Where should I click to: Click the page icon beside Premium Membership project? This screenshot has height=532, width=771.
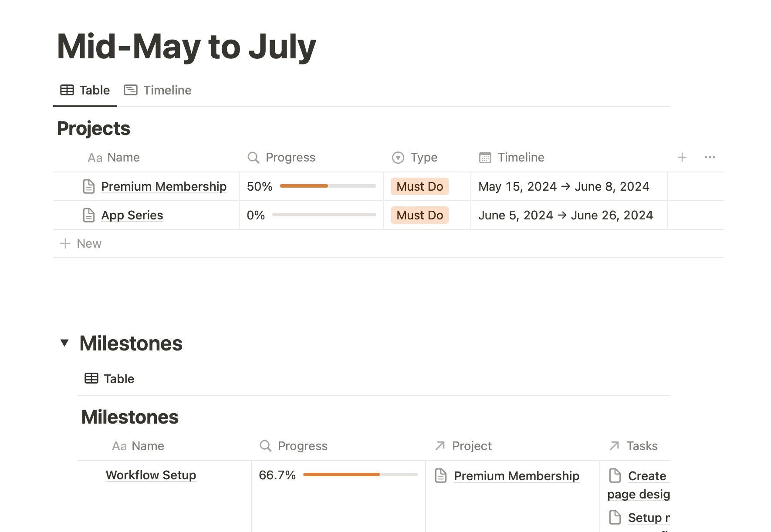click(89, 187)
